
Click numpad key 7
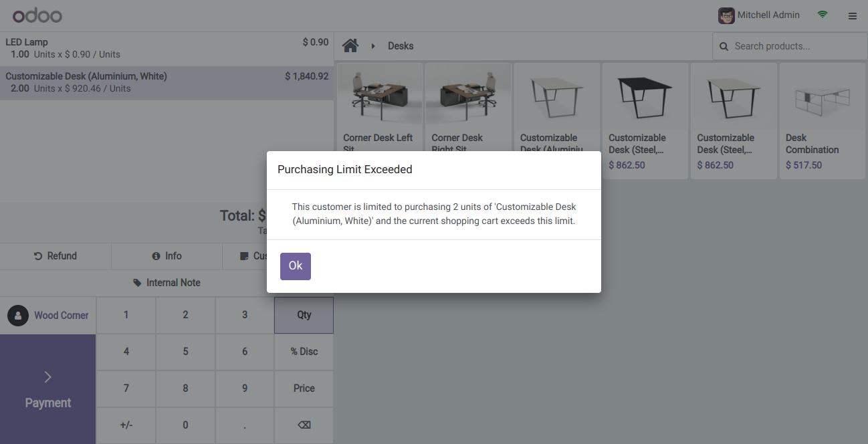(126, 388)
